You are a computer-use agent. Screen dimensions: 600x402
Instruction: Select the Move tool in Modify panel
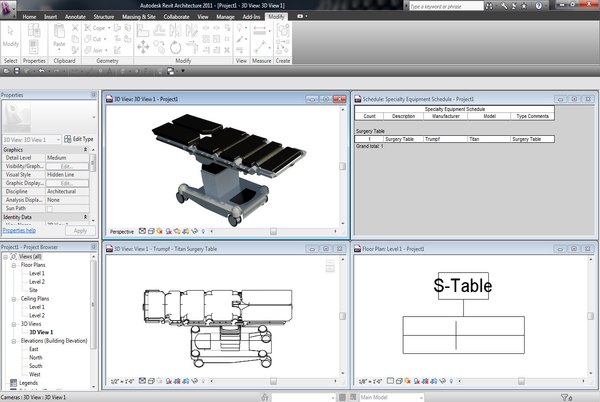coord(143,47)
